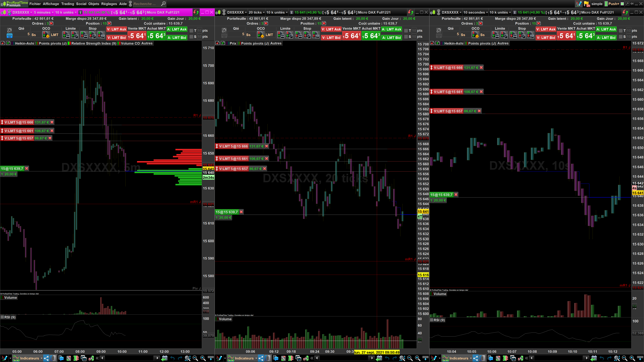The image size is (644, 362).
Task: Enable the T (target) pts checkbox, left chart
Action: pyautogui.click(x=191, y=31)
